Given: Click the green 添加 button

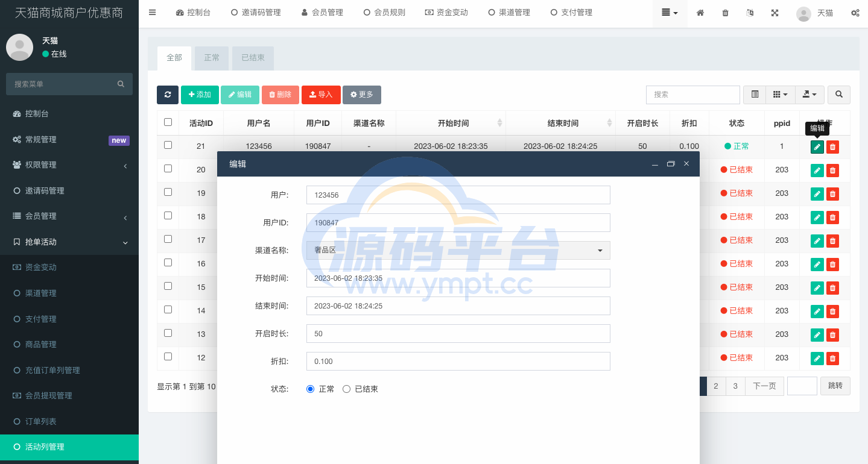Looking at the screenshot, I should (200, 95).
